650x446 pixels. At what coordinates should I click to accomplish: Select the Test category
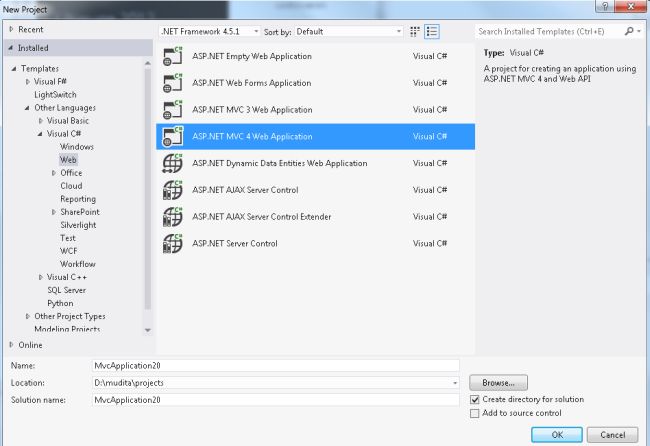point(68,238)
